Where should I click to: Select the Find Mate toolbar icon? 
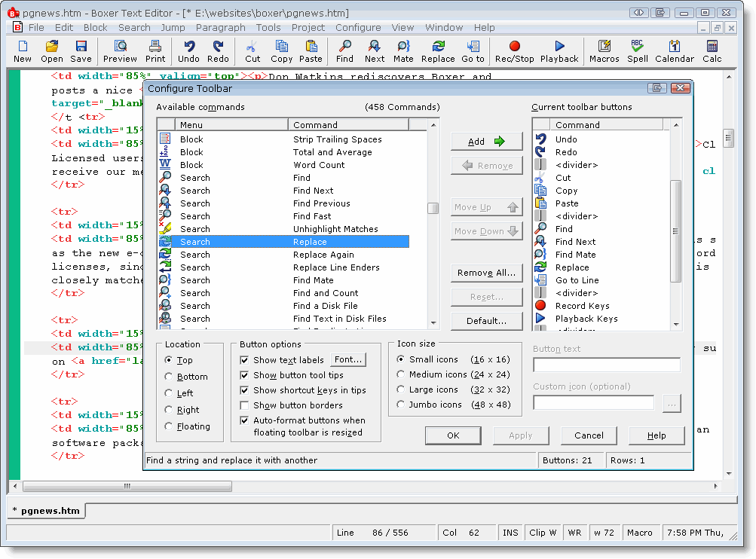pos(403,51)
